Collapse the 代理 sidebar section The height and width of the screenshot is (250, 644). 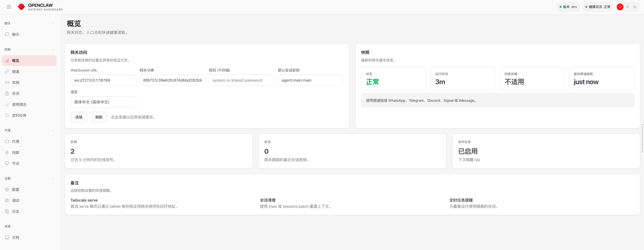click(53, 130)
